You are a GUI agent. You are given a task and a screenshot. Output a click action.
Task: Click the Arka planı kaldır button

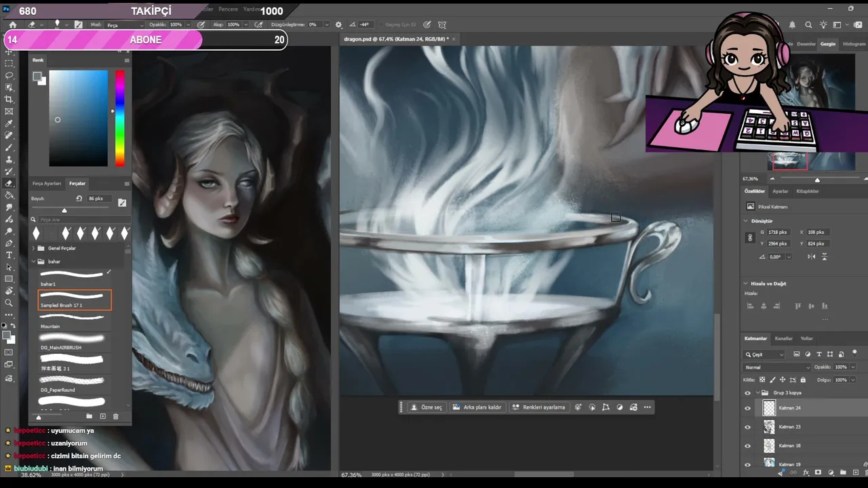tap(477, 407)
